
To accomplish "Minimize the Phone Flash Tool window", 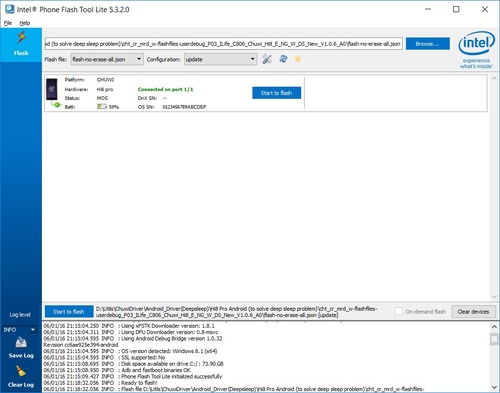I will tap(428, 9).
